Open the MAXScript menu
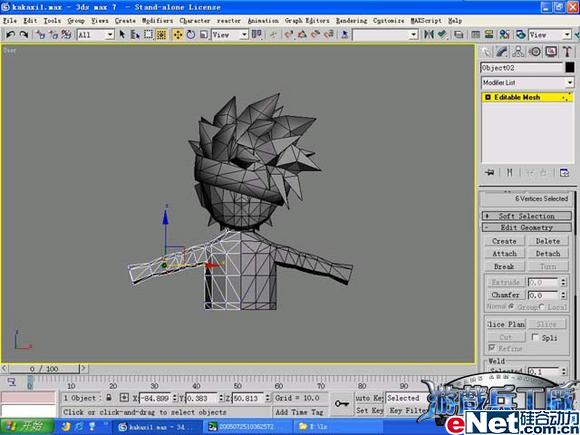580x435 pixels. (x=426, y=21)
